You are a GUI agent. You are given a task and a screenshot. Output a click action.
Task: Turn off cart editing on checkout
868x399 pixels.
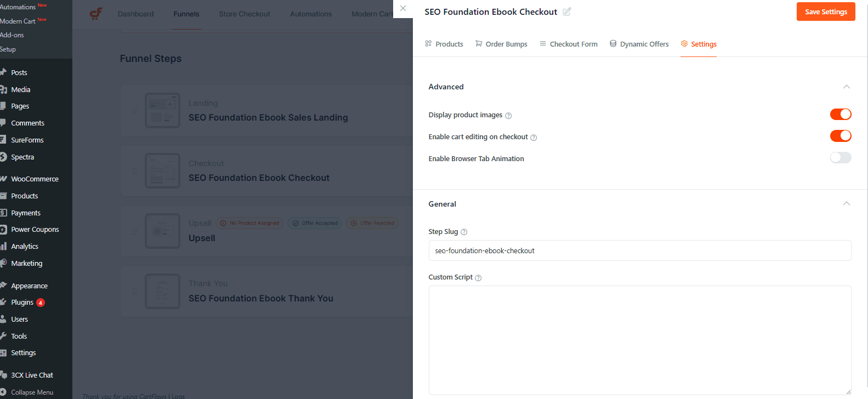click(x=840, y=136)
